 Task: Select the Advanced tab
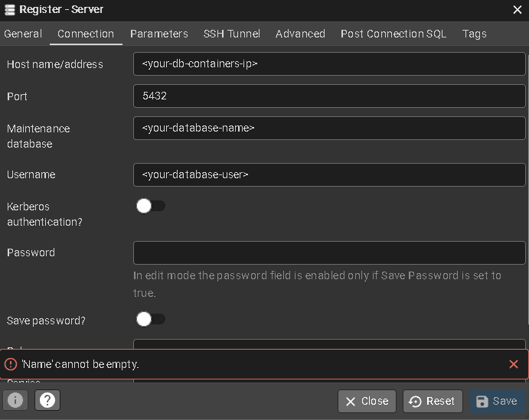[x=300, y=34]
